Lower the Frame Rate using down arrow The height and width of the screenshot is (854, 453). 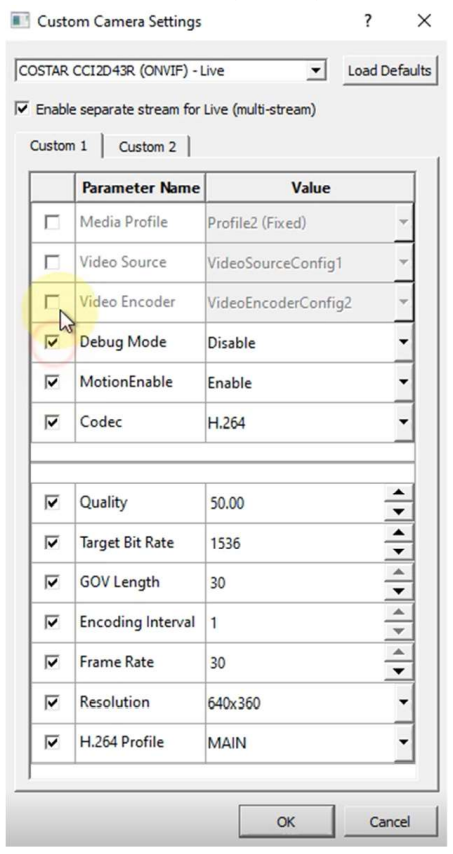(399, 672)
